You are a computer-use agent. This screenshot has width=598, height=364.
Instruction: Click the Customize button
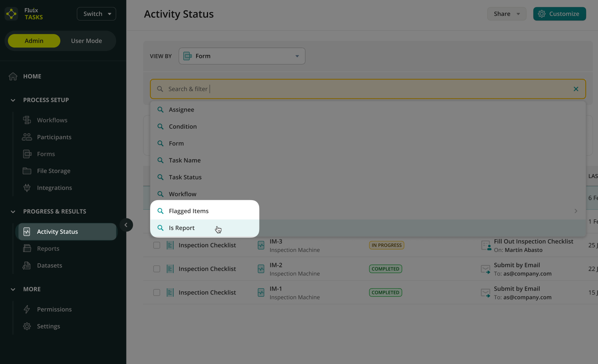(x=559, y=14)
